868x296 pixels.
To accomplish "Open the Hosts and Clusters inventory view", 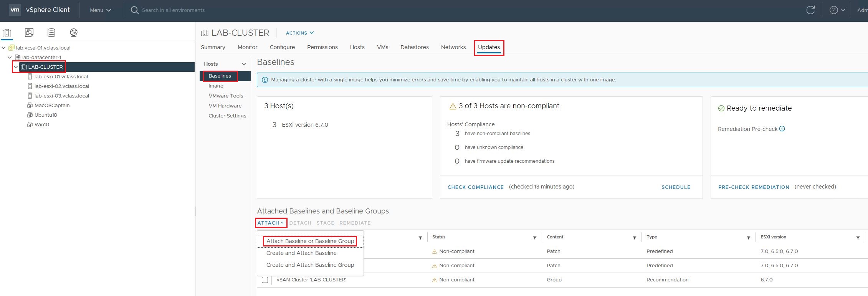I will [x=7, y=33].
